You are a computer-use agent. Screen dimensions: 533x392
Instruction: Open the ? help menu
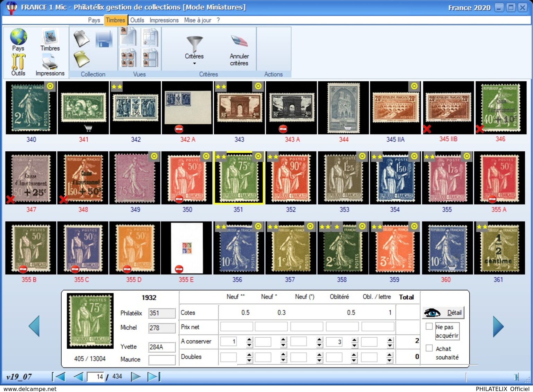(218, 20)
